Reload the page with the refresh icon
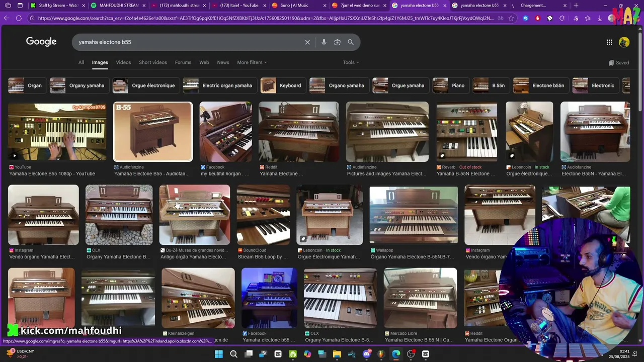The height and width of the screenshot is (362, 644). click(x=19, y=18)
